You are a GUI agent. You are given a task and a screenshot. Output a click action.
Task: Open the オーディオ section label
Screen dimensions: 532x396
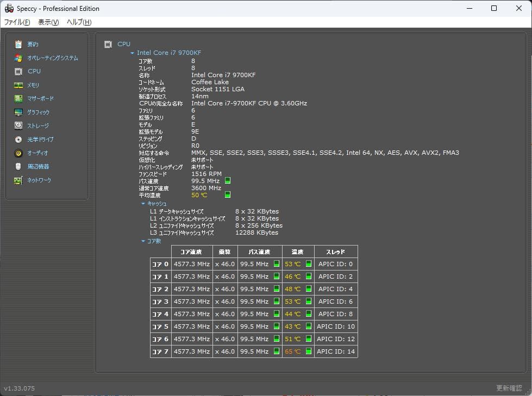pyautogui.click(x=37, y=153)
